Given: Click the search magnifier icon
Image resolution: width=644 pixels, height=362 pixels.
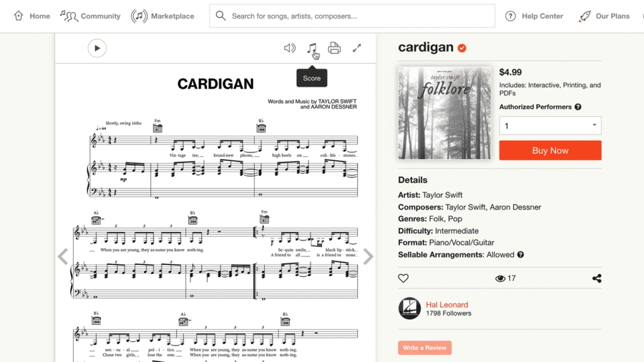Looking at the screenshot, I should point(220,16).
